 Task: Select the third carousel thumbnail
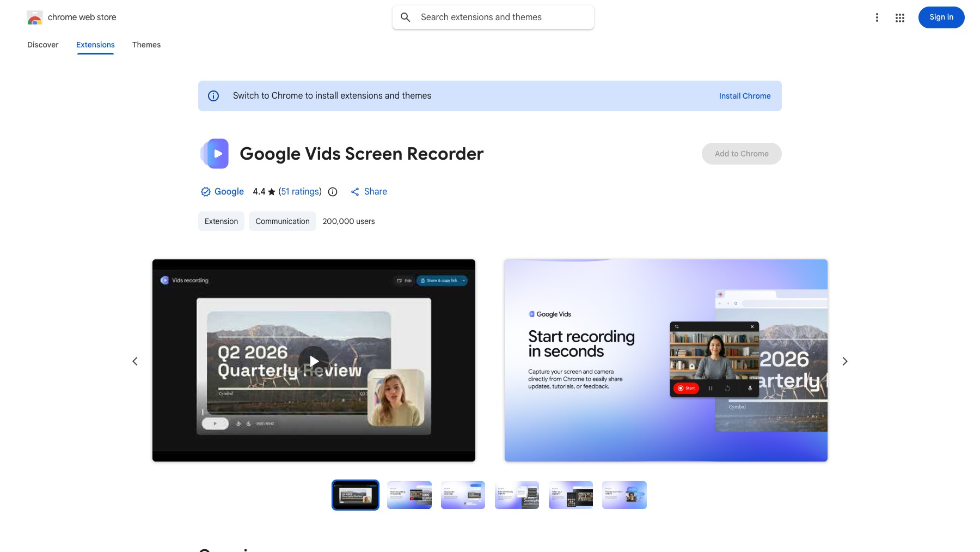point(463,495)
